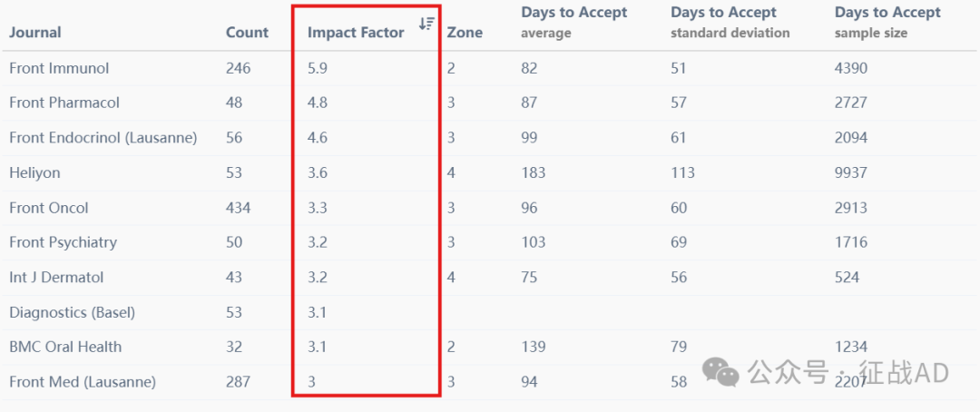
Task: Click the 9937 sample size cell for Heliyon
Action: click(x=850, y=172)
